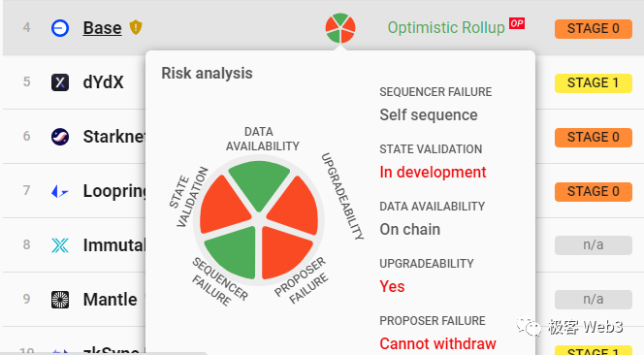Viewport: 644px width, 355px height.
Task: Open the Base project link
Action: pyautogui.click(x=102, y=28)
